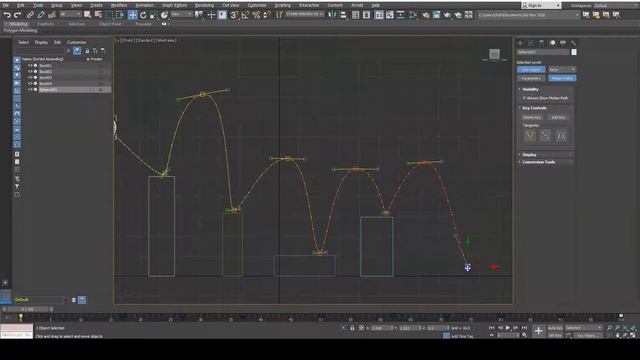Image resolution: width=640 pixels, height=360 pixels.
Task: Open the Hierarchy command panel tab
Action: (542, 43)
